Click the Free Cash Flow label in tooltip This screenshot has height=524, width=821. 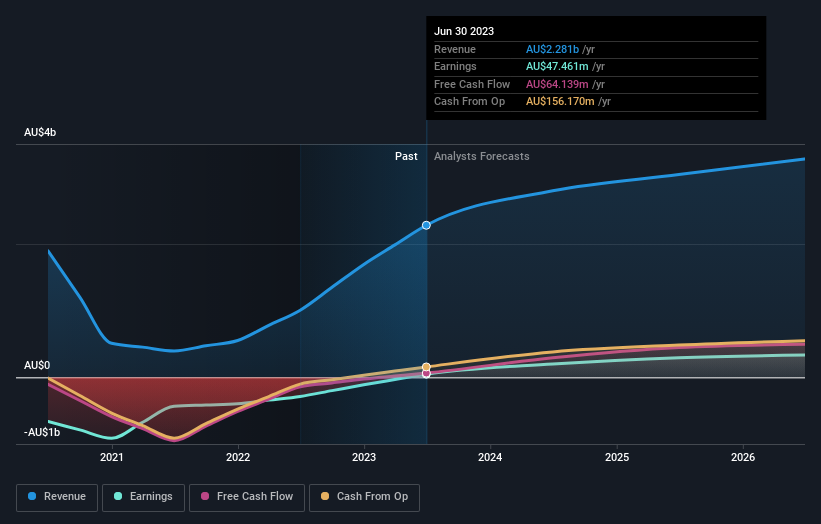click(x=472, y=84)
